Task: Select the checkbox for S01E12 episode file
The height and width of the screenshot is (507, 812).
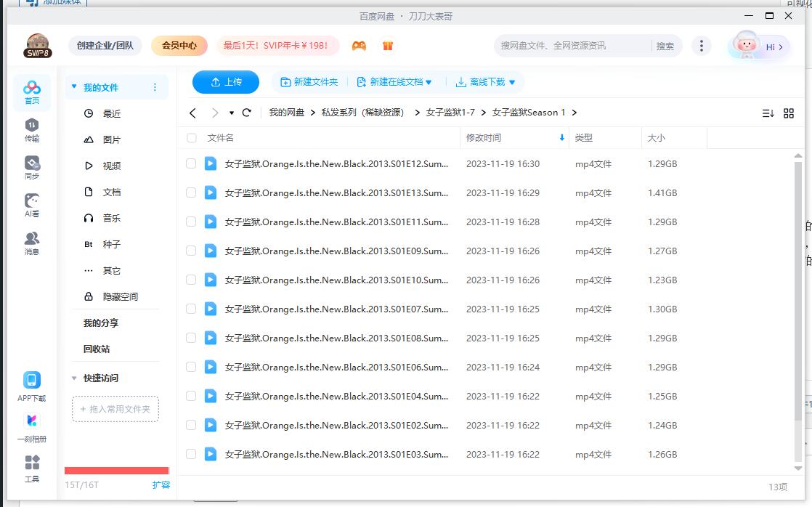Action: pyautogui.click(x=190, y=163)
